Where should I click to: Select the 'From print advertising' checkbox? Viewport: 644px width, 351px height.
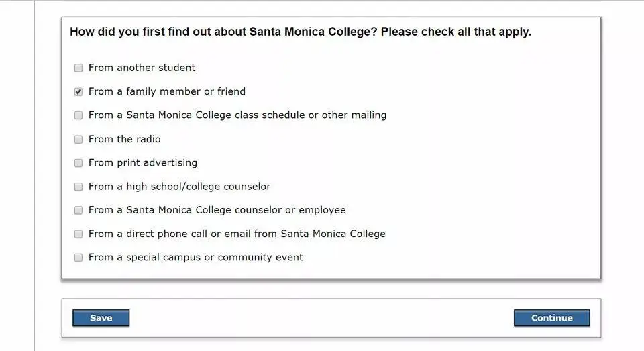(78, 163)
